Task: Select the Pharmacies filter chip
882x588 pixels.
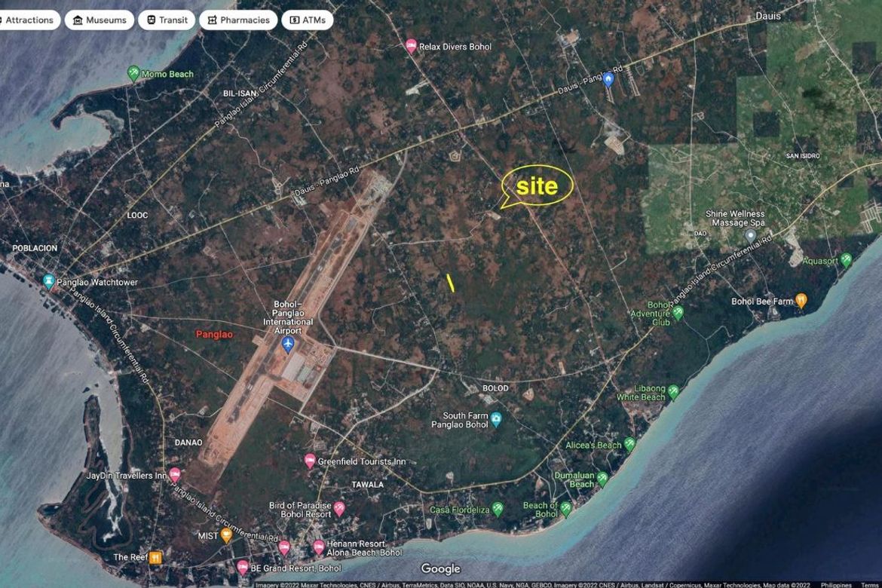Action: point(238,20)
